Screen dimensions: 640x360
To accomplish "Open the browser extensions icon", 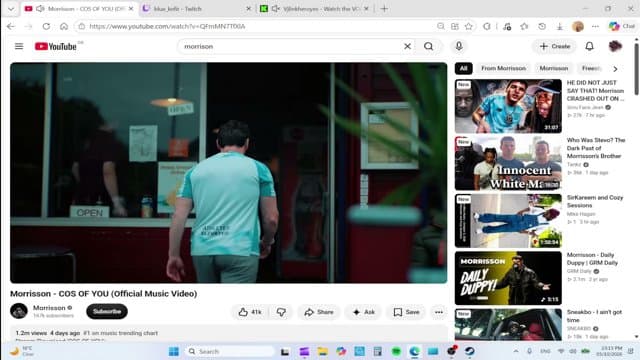I will coord(487,26).
